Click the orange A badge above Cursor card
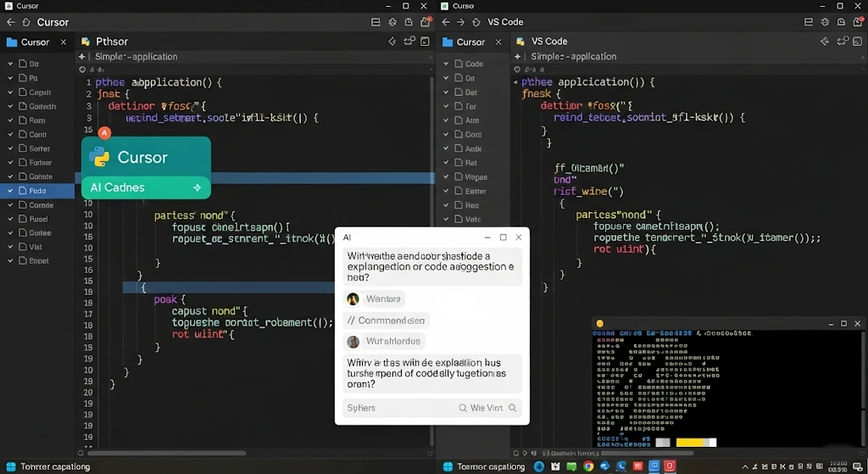Screen dimensions: 868x474 coord(104,133)
